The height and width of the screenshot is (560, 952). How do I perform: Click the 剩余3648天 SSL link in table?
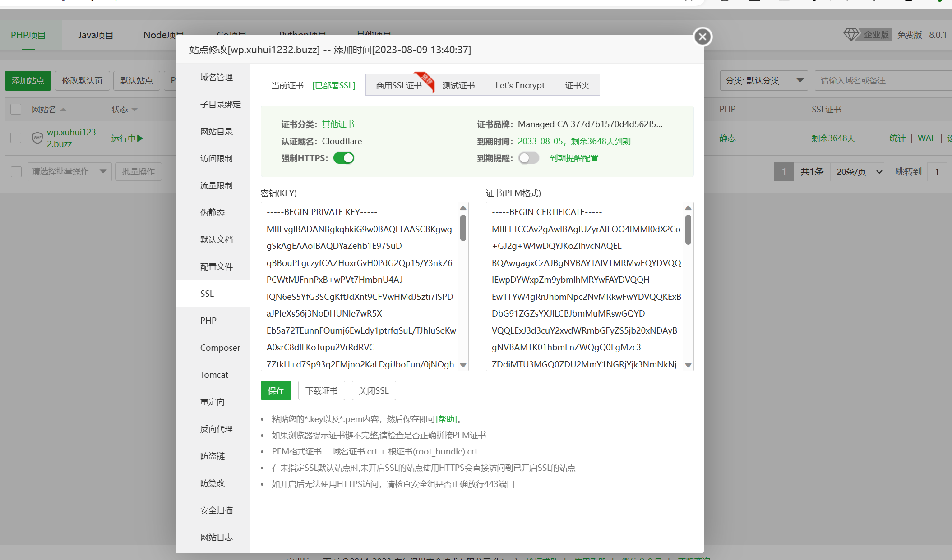pyautogui.click(x=833, y=138)
